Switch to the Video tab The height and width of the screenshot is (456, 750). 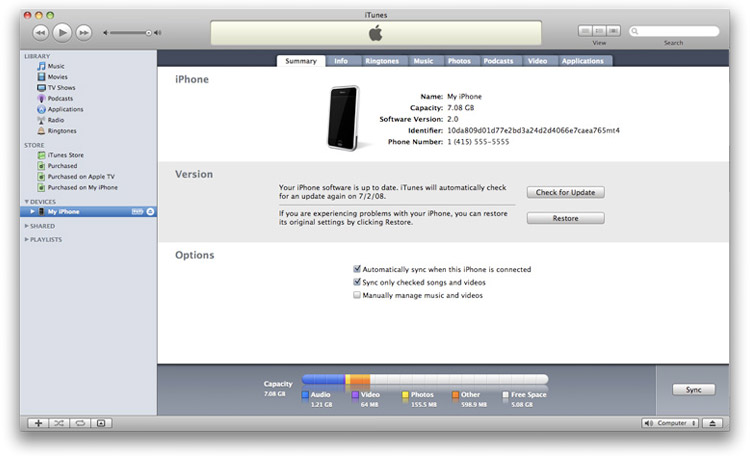pos(537,61)
